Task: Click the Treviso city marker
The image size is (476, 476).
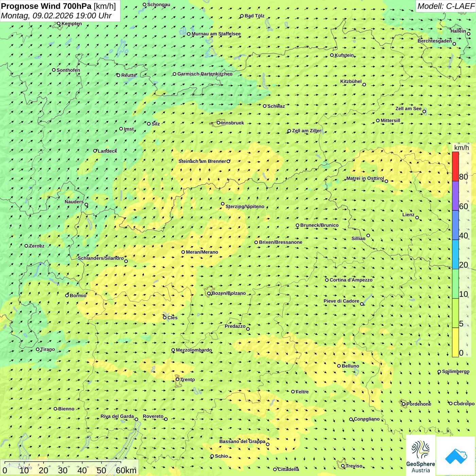Action: click(343, 466)
